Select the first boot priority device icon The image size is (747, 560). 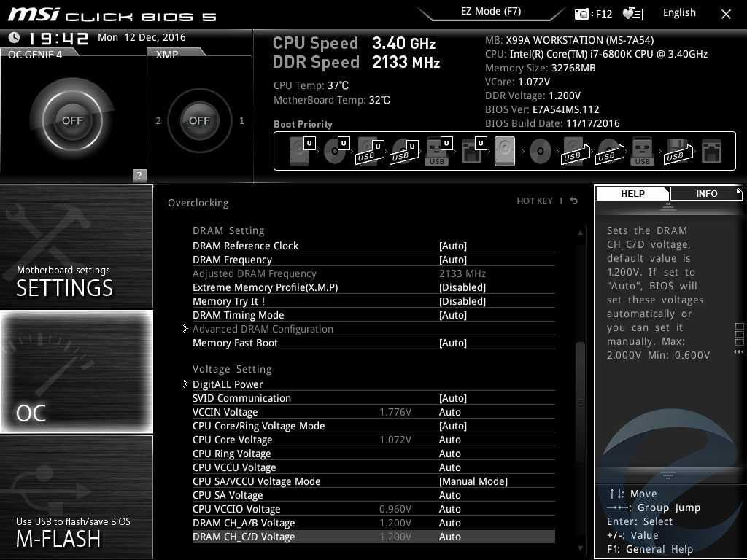pos(299,152)
